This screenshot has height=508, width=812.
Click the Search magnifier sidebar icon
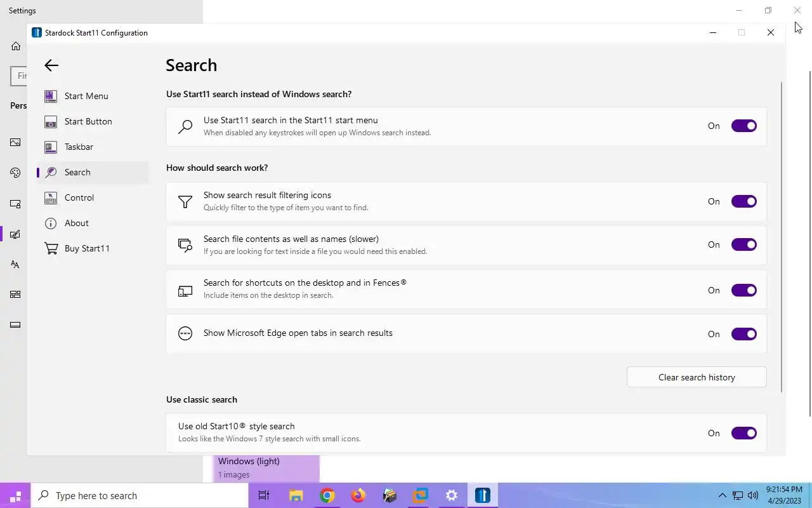click(x=51, y=172)
